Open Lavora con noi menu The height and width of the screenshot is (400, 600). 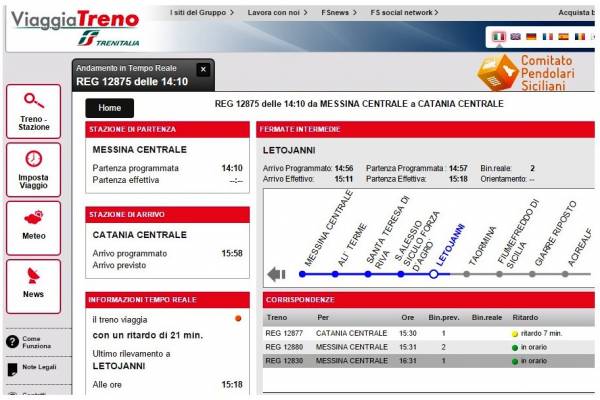277,13
